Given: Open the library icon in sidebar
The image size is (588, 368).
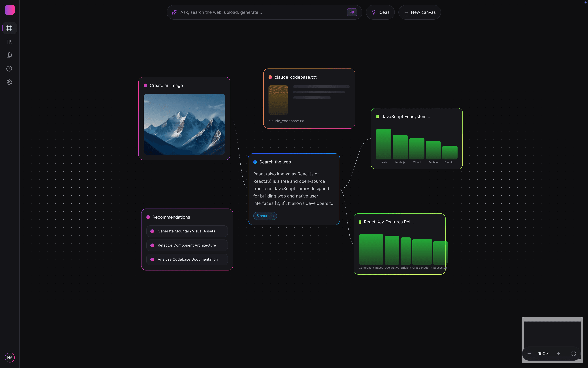Looking at the screenshot, I should 9,42.
